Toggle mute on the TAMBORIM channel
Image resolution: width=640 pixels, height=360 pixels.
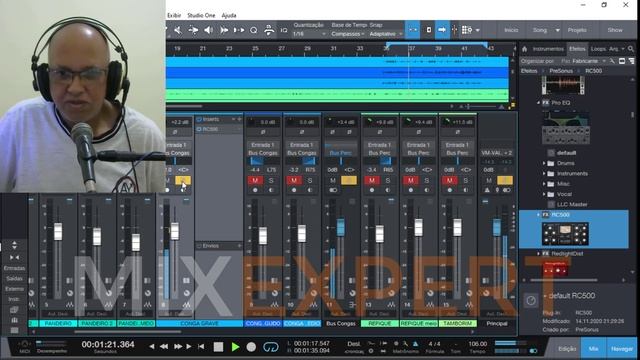450,180
